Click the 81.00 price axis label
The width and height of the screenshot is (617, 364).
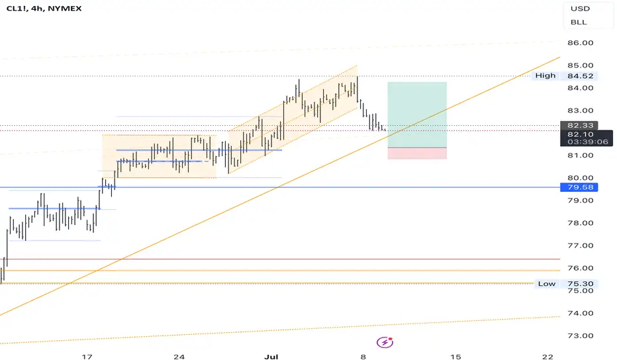[x=580, y=156]
